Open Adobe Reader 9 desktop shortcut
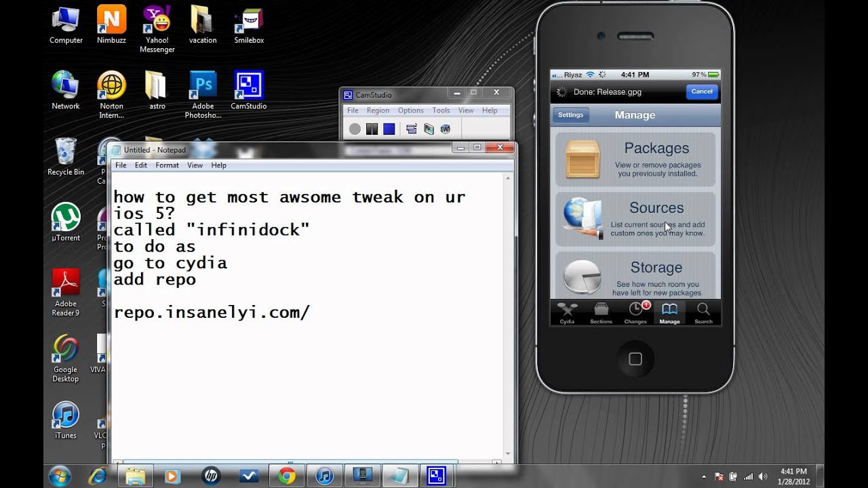Viewport: 868px width, 488px height. coord(66,292)
